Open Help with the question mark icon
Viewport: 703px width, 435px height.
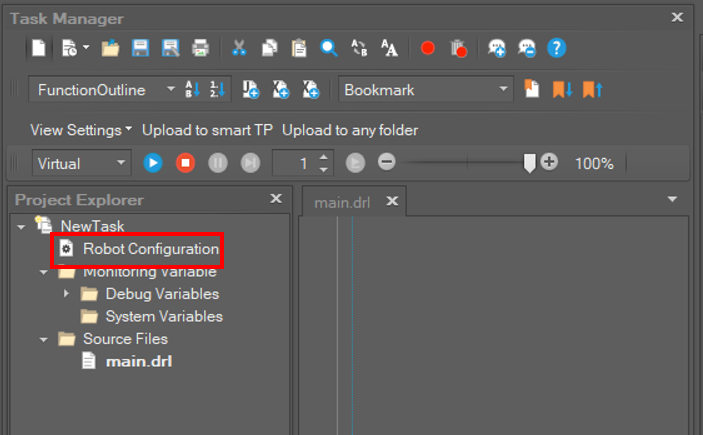click(557, 48)
